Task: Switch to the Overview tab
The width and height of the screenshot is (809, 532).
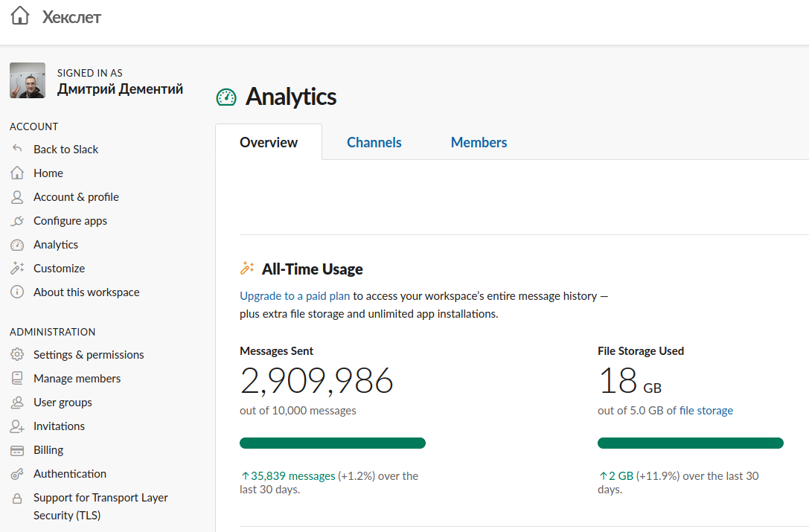Action: coord(269,142)
